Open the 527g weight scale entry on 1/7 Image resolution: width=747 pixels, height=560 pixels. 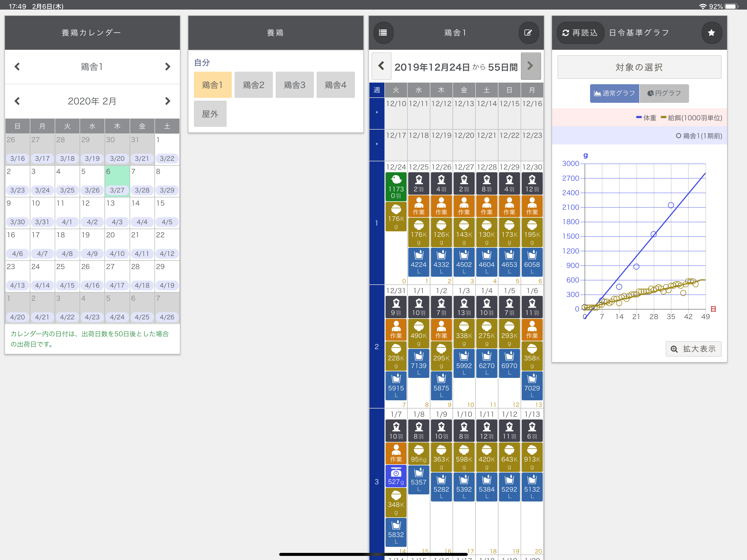coord(396,476)
